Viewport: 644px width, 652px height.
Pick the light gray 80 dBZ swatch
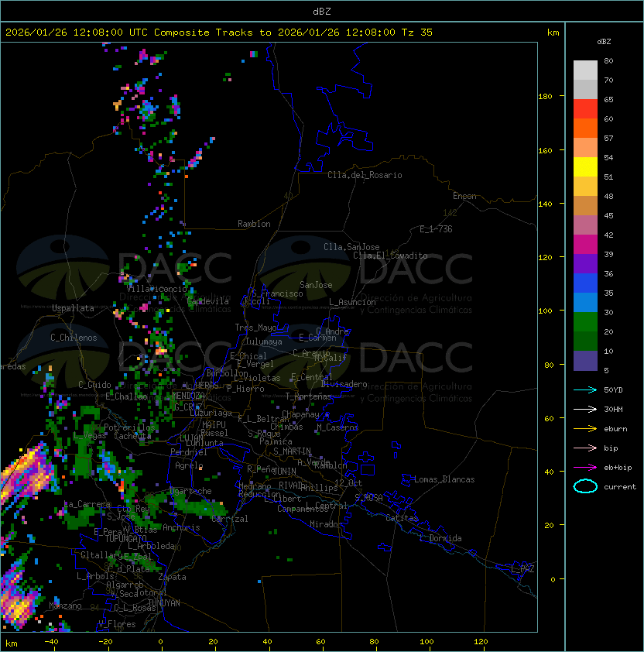(x=585, y=70)
